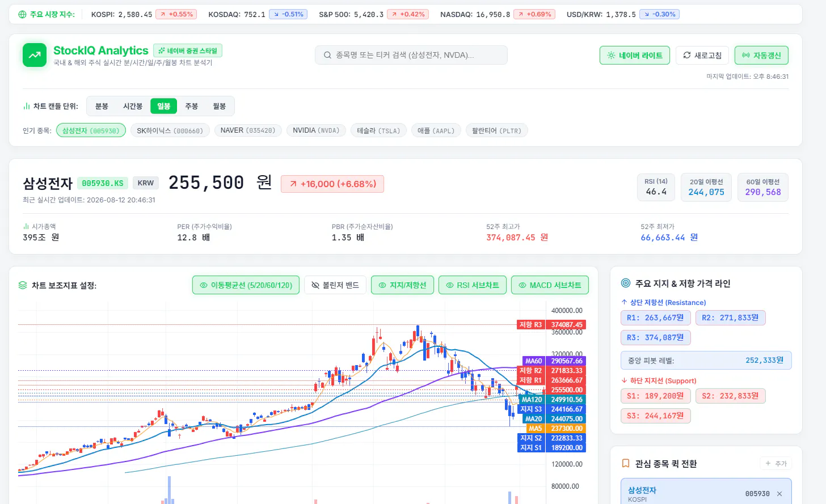Select 일봉 candle unit
This screenshot has width=826, height=504.
pyautogui.click(x=164, y=106)
